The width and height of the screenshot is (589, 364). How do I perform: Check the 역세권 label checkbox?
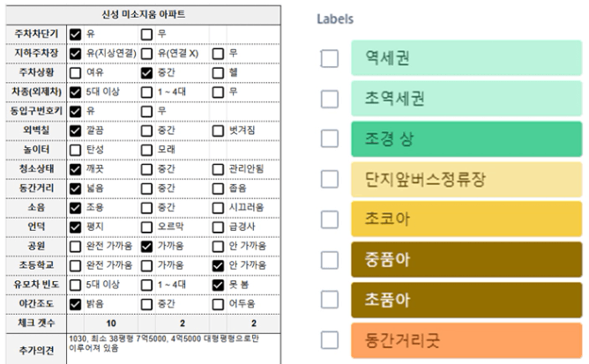click(x=330, y=58)
